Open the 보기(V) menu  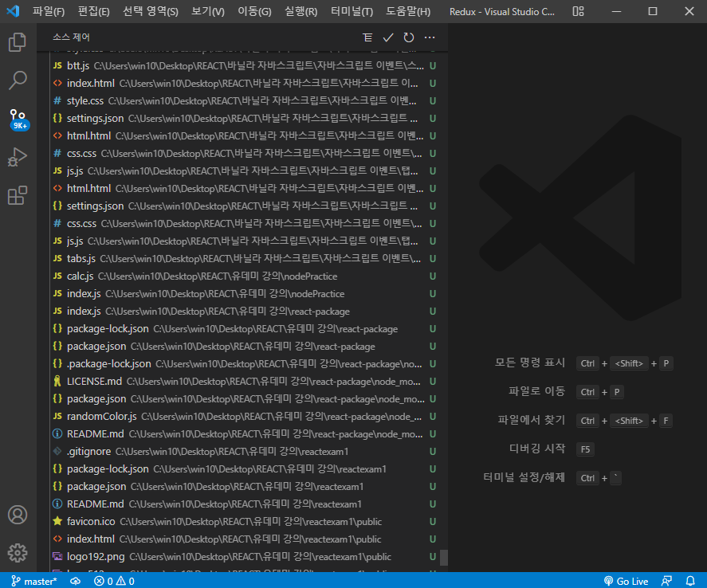coord(208,11)
